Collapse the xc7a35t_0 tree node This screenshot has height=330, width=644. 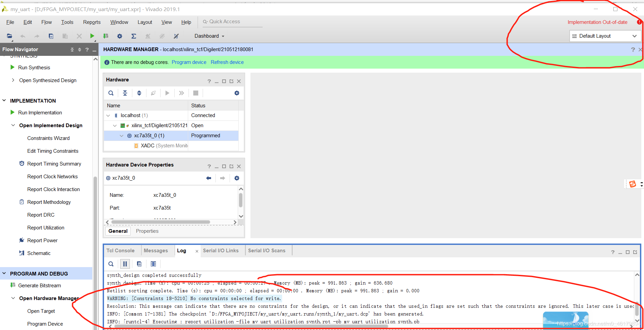pyautogui.click(x=121, y=136)
